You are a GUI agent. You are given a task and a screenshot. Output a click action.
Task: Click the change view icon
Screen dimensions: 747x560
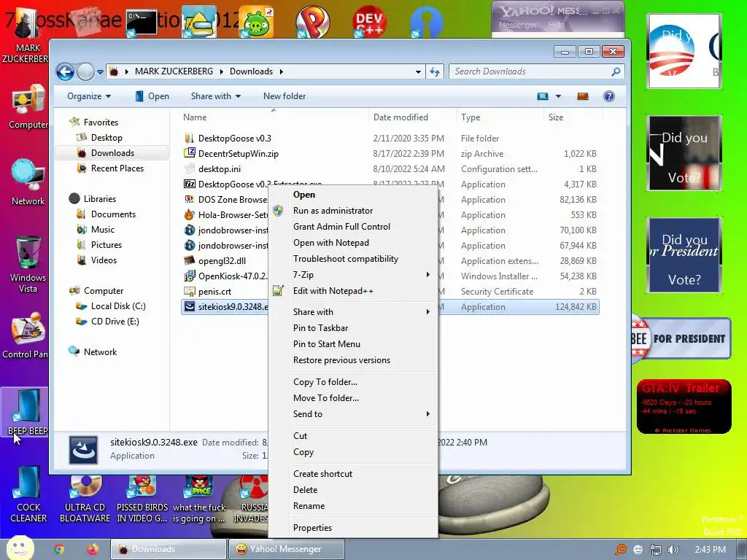coord(543,96)
